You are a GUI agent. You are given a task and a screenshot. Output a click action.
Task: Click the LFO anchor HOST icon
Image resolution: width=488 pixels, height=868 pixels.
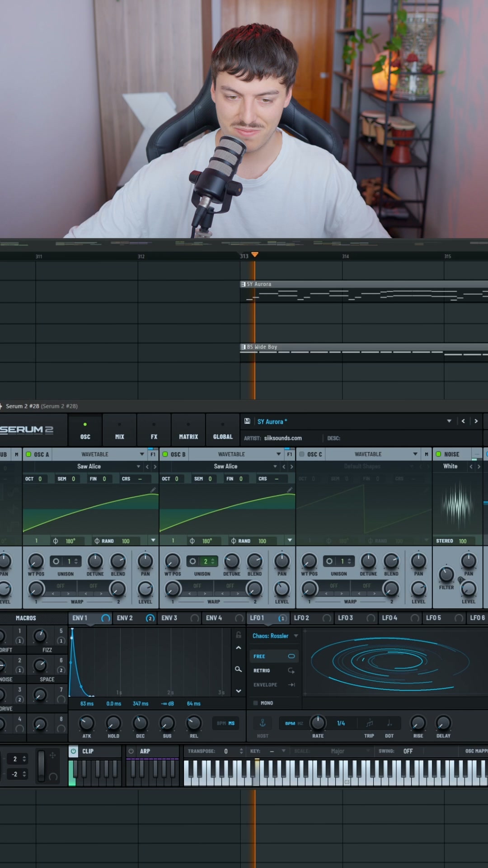pos(263,723)
